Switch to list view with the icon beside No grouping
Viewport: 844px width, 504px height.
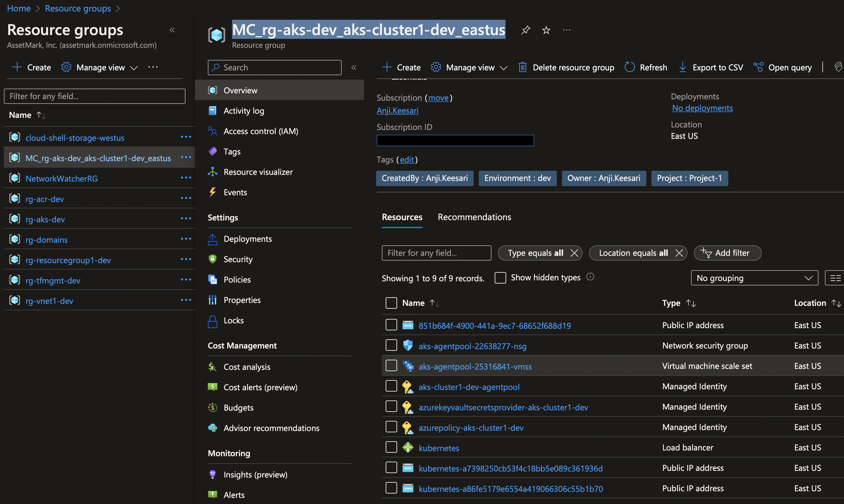tap(835, 278)
